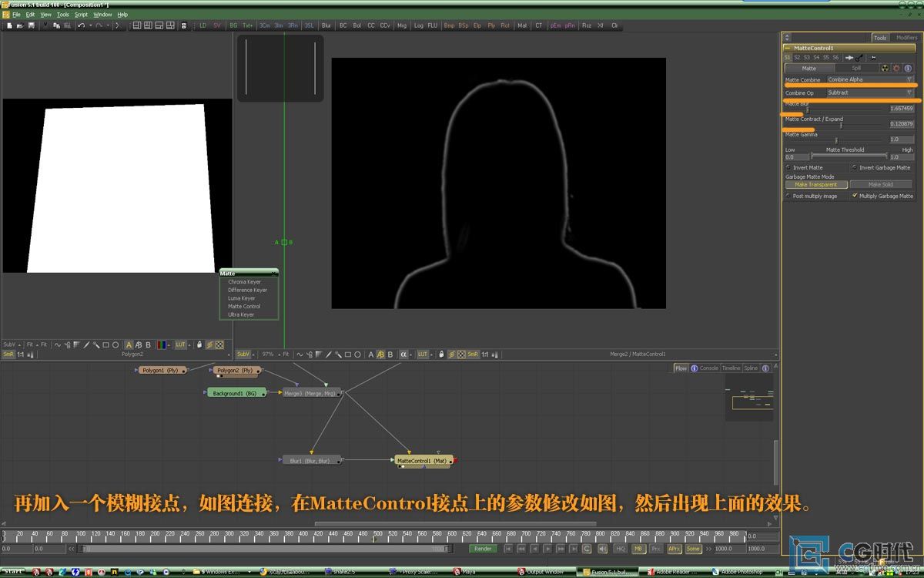Select Make Transparent garbage matte mode

pos(816,184)
